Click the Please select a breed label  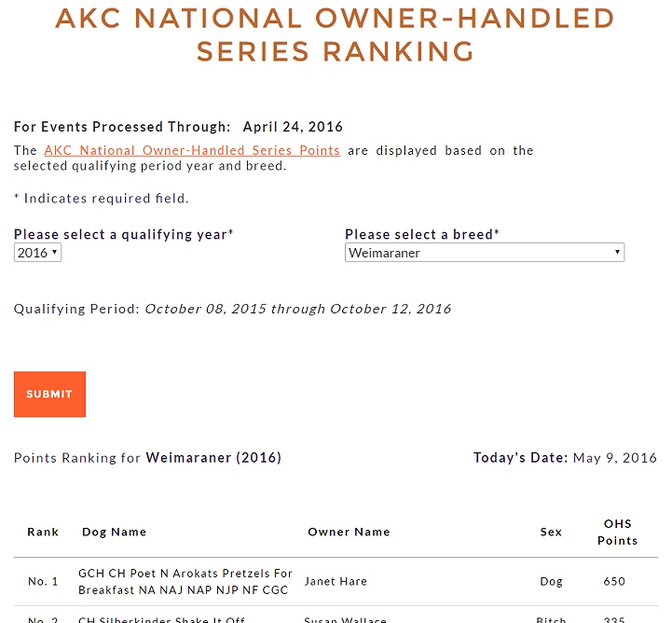[x=422, y=234]
